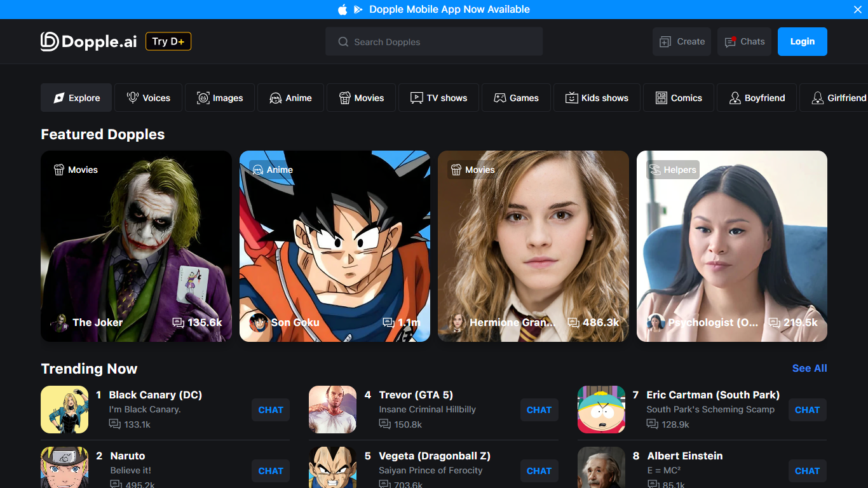
Task: Open the Naruto avatar
Action: [x=64, y=468]
